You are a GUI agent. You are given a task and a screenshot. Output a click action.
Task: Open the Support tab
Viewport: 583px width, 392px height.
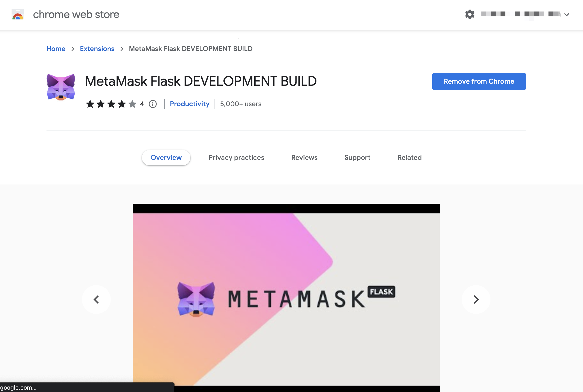pyautogui.click(x=357, y=157)
